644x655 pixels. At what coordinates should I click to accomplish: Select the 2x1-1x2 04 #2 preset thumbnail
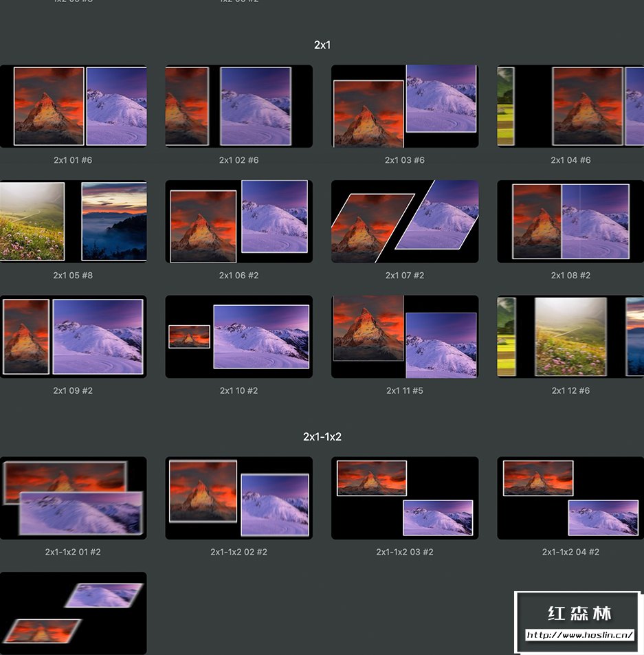click(570, 498)
